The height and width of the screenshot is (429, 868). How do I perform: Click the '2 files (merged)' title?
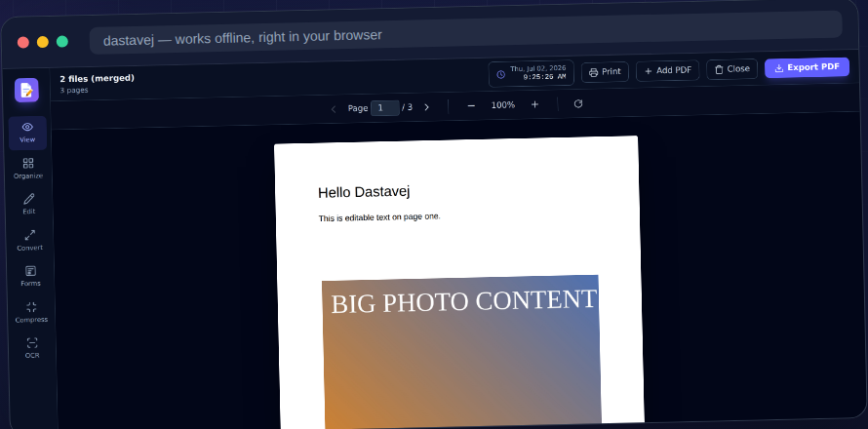point(97,79)
